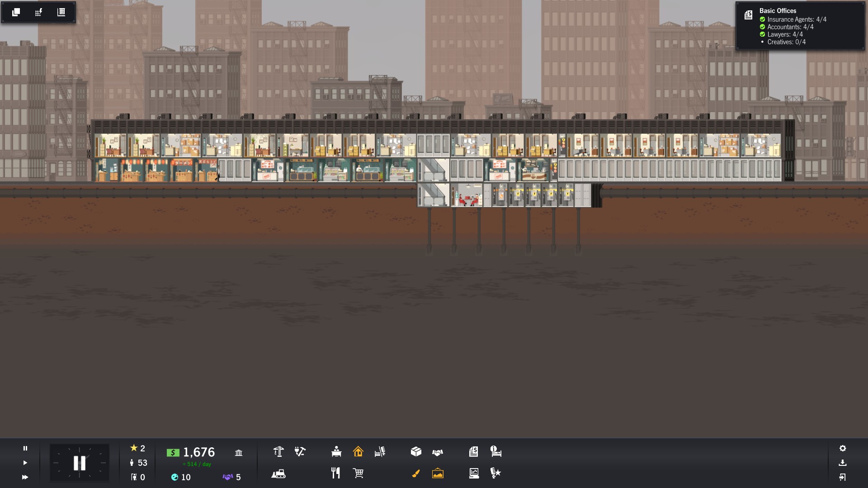Show the building floor grid overlay icon
868x488 pixels.
coord(61,12)
